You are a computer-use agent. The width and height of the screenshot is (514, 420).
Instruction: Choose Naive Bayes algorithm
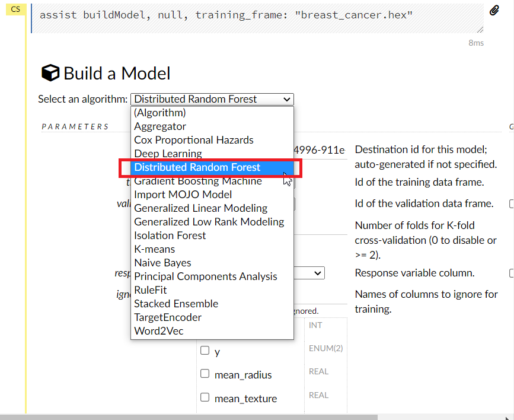click(x=162, y=263)
